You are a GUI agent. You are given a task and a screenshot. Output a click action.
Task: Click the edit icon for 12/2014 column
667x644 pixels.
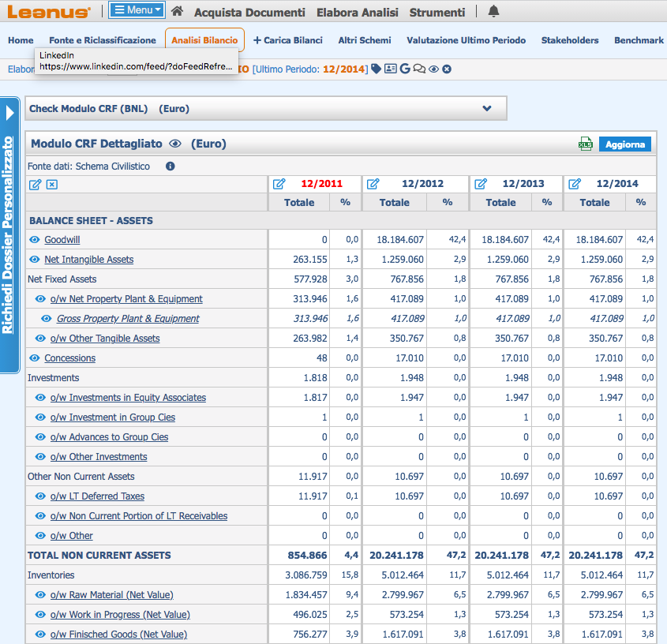pos(575,184)
